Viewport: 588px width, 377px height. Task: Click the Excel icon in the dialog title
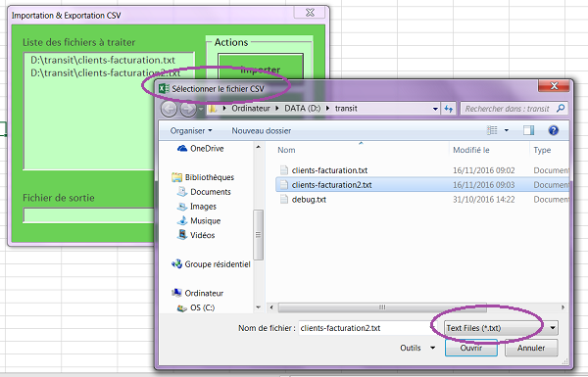pos(164,89)
